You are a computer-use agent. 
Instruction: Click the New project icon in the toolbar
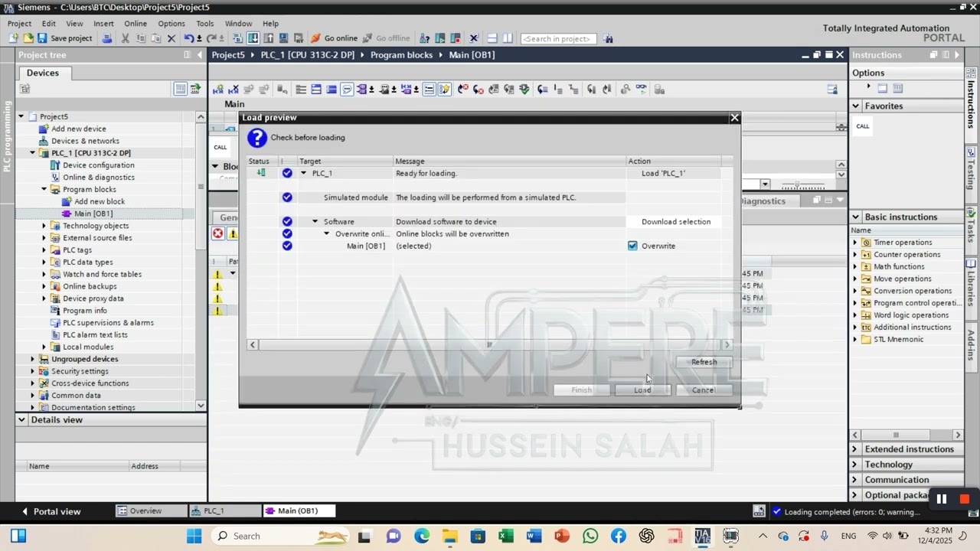13,38
